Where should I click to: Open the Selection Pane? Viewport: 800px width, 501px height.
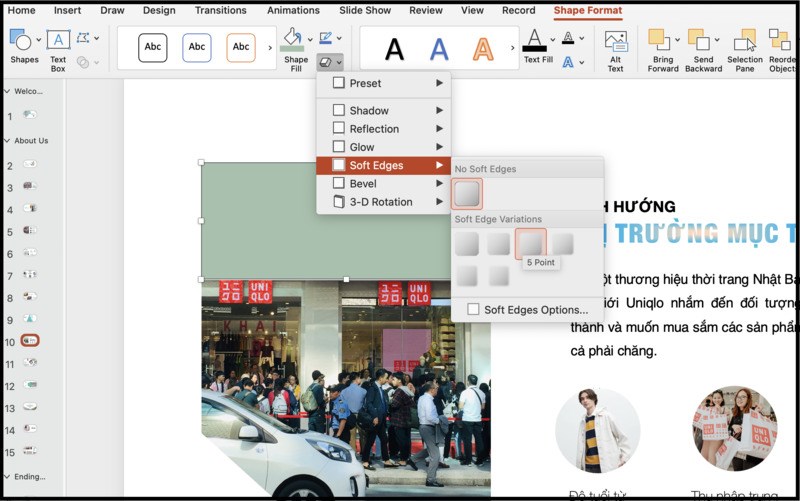pyautogui.click(x=744, y=40)
